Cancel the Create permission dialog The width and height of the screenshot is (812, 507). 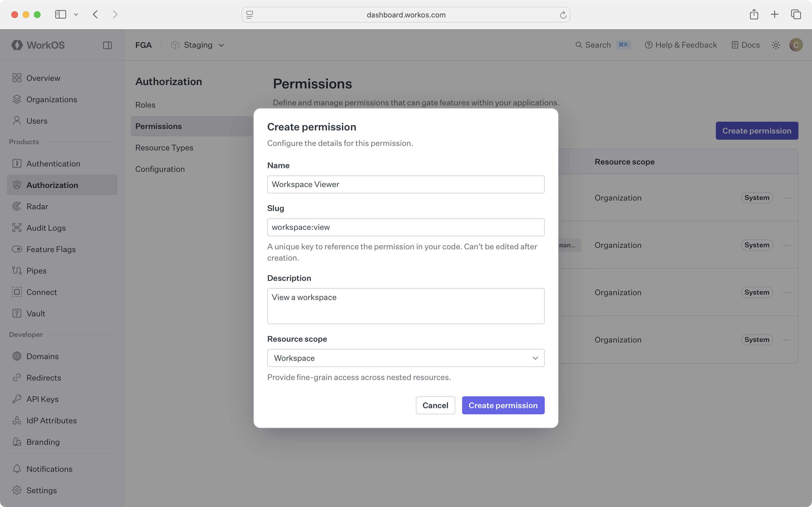point(435,405)
